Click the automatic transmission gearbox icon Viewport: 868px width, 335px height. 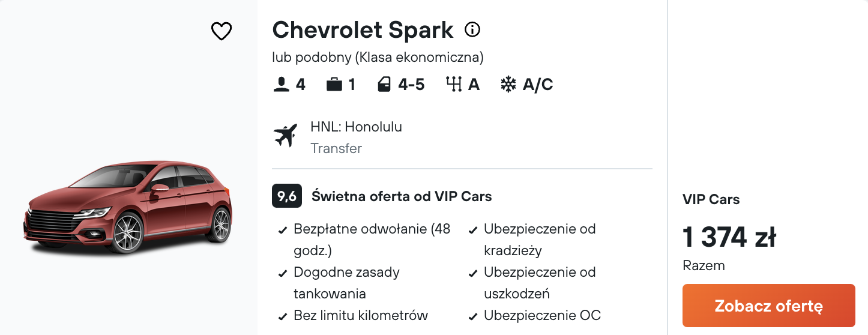click(453, 85)
